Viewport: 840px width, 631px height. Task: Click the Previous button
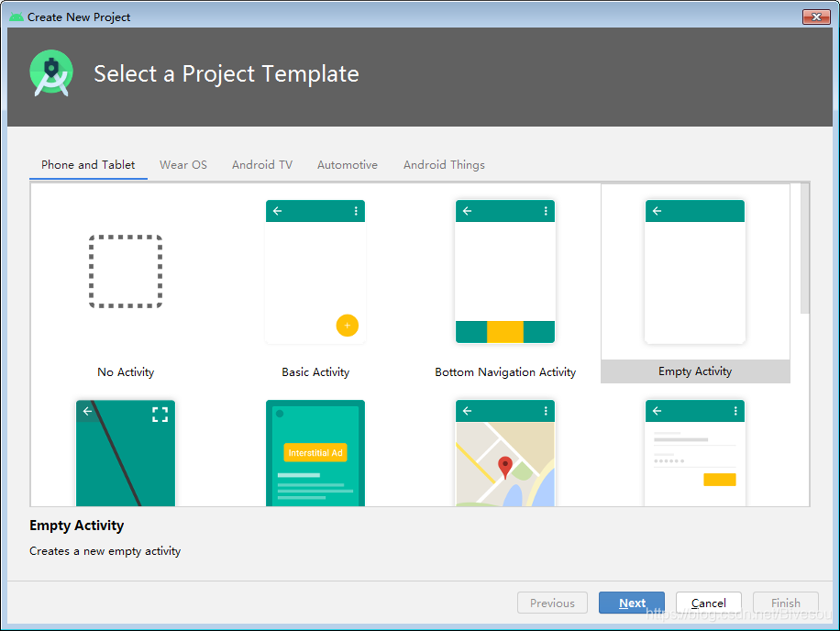coord(552,603)
